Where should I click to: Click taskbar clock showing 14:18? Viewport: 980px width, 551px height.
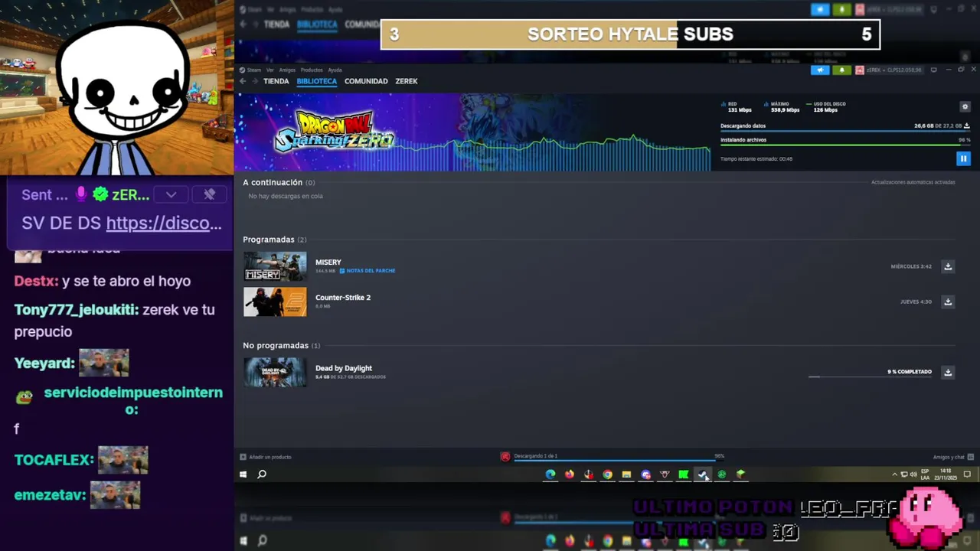point(946,474)
